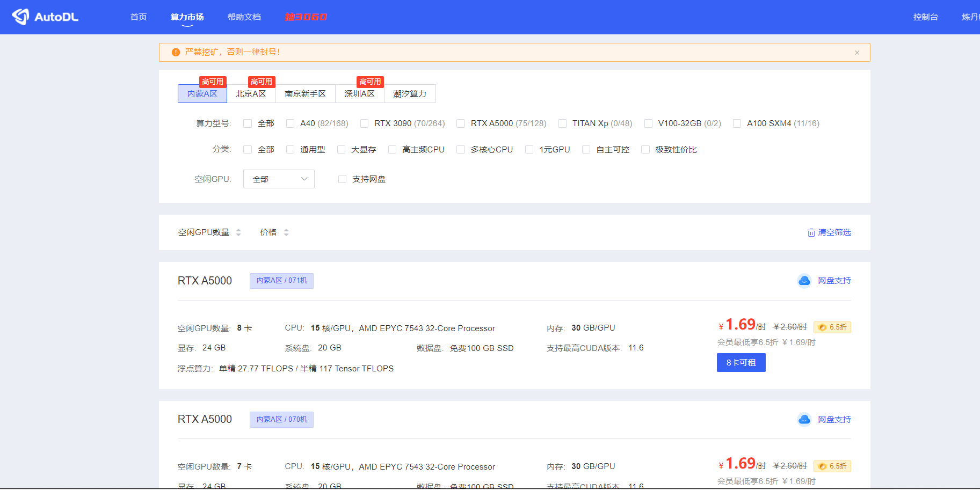Click the orange warning icon in the alert banner
Viewport: 980px width, 490px height.
[x=176, y=52]
